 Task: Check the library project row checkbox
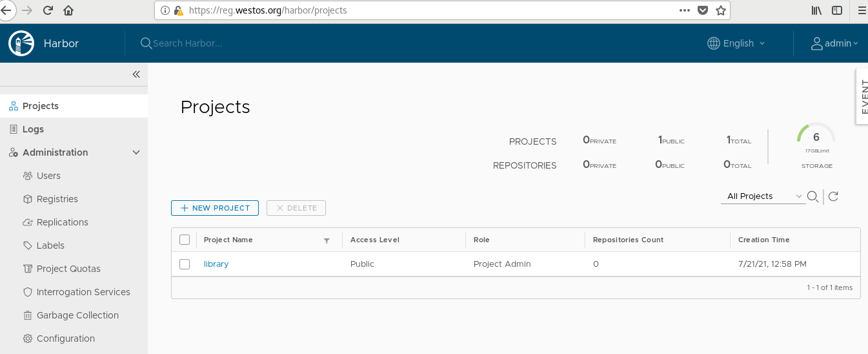point(185,264)
